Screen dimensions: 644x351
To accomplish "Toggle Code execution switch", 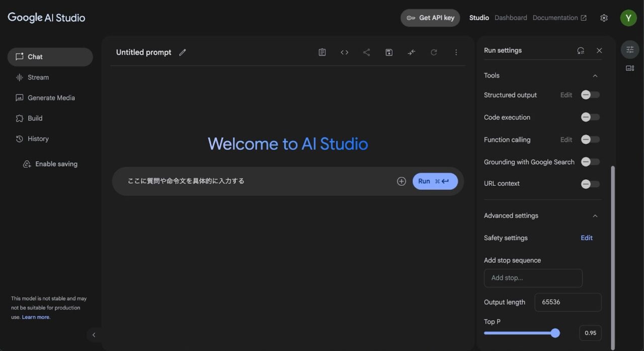I will (x=590, y=117).
